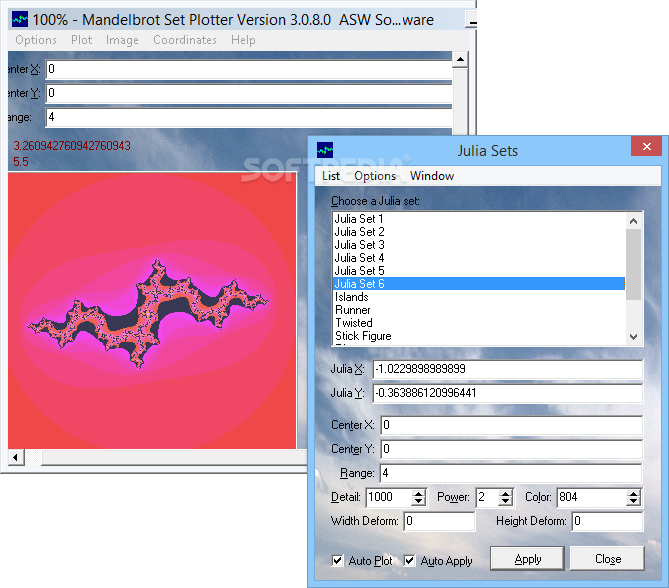669x588 pixels.
Task: Toggle the Auto Plot checkbox
Action: pos(337,560)
